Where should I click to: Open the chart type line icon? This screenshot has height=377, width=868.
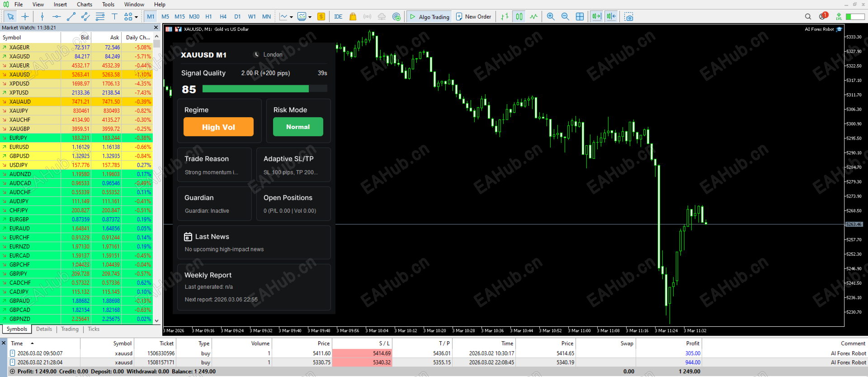[283, 17]
